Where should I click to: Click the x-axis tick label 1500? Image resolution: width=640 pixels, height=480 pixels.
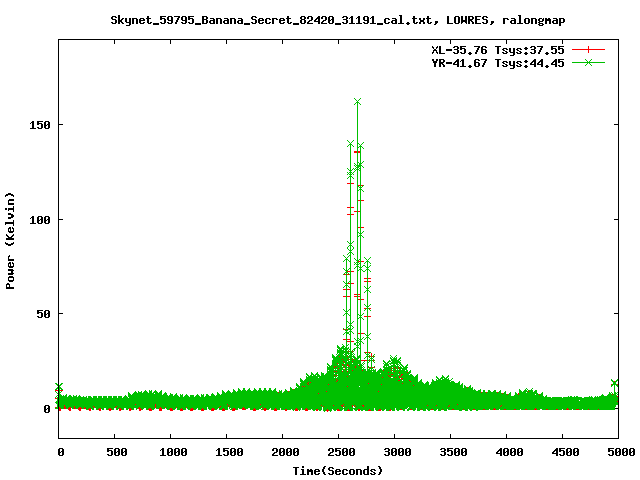229,452
